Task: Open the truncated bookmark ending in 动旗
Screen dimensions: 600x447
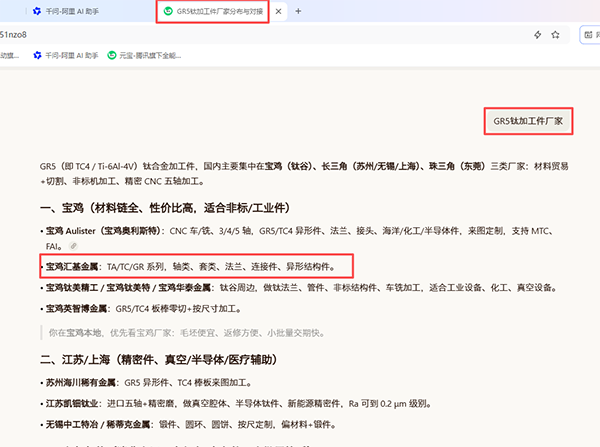Action: pyautogui.click(x=10, y=55)
